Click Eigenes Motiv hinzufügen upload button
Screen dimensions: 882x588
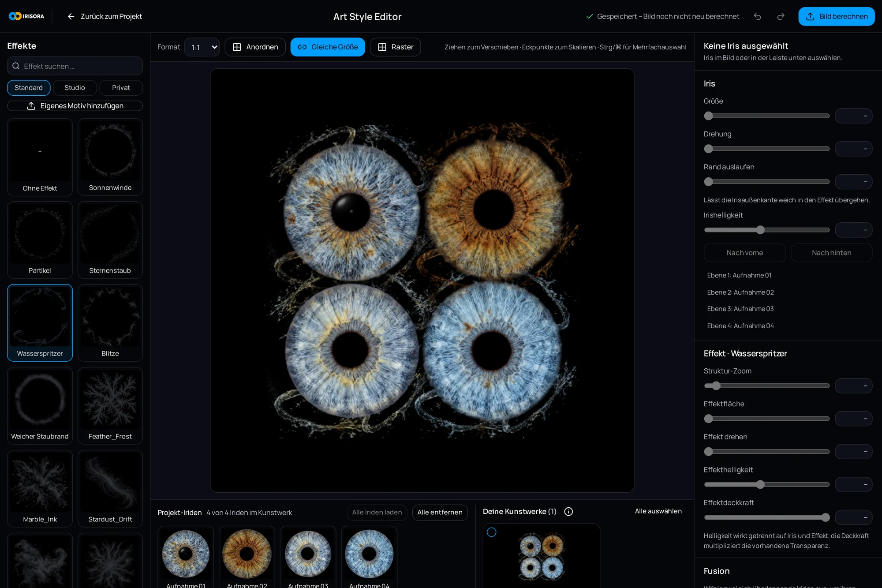[75, 106]
